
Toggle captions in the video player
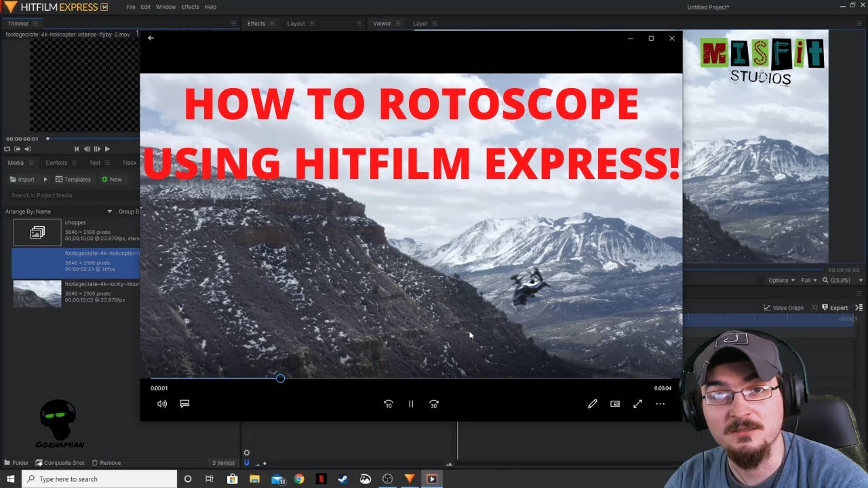184,403
